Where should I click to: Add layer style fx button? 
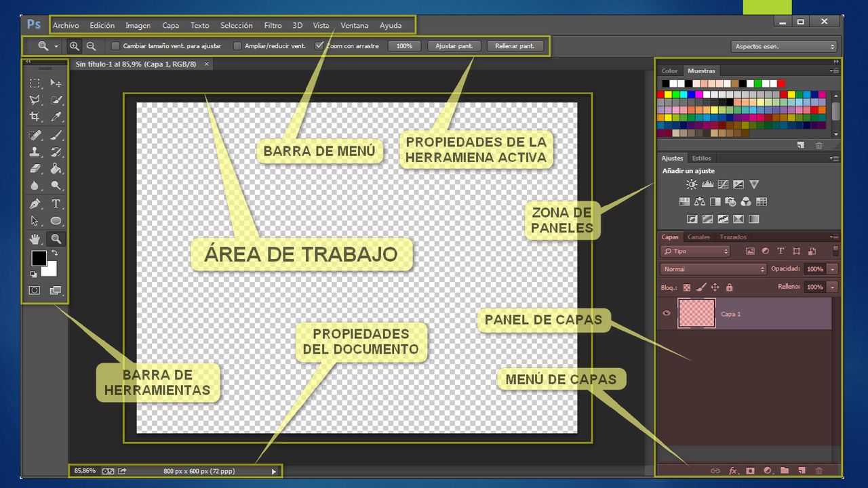[733, 470]
